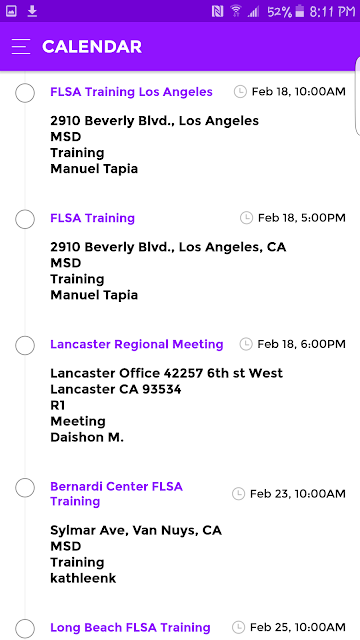360x640 pixels.
Task: Select circle for Long Beach FLSA Training
Action: tap(25, 629)
